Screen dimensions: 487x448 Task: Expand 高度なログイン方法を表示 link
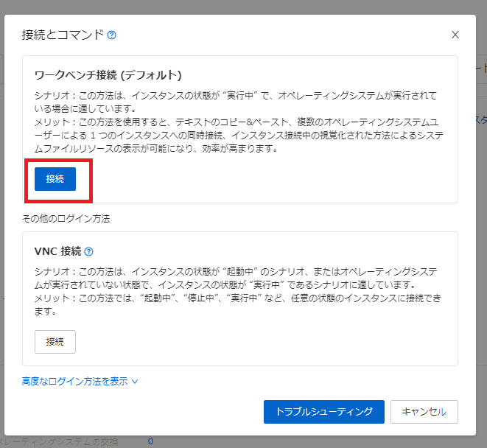80,381
